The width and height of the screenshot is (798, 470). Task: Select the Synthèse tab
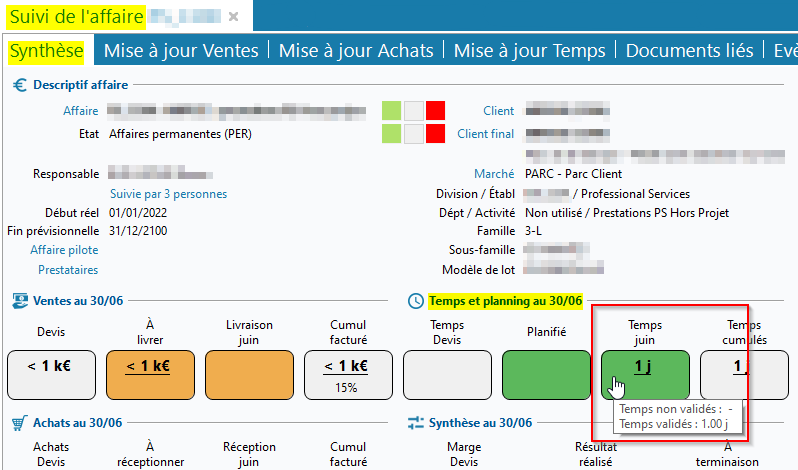47,51
